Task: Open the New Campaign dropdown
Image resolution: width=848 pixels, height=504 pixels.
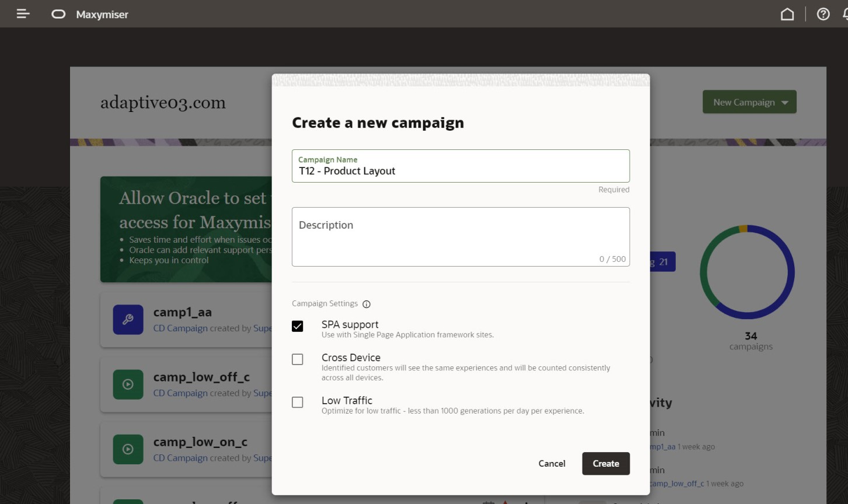Action: (x=749, y=102)
